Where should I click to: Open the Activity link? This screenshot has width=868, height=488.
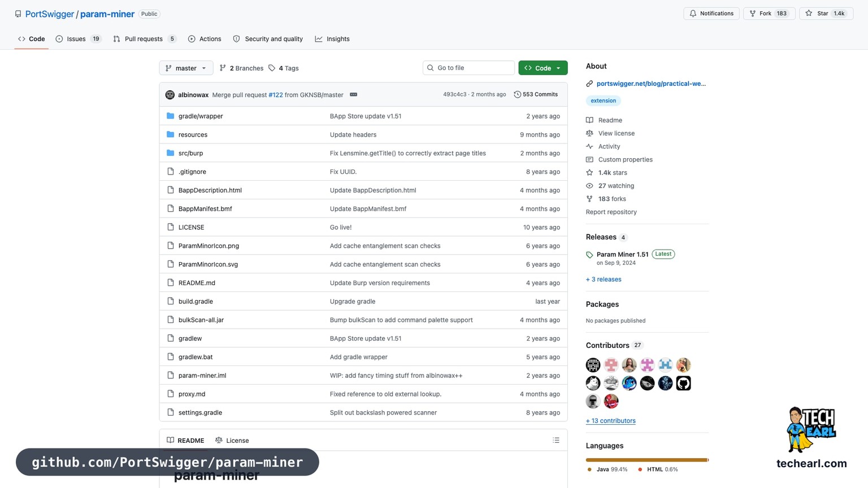[x=609, y=146]
